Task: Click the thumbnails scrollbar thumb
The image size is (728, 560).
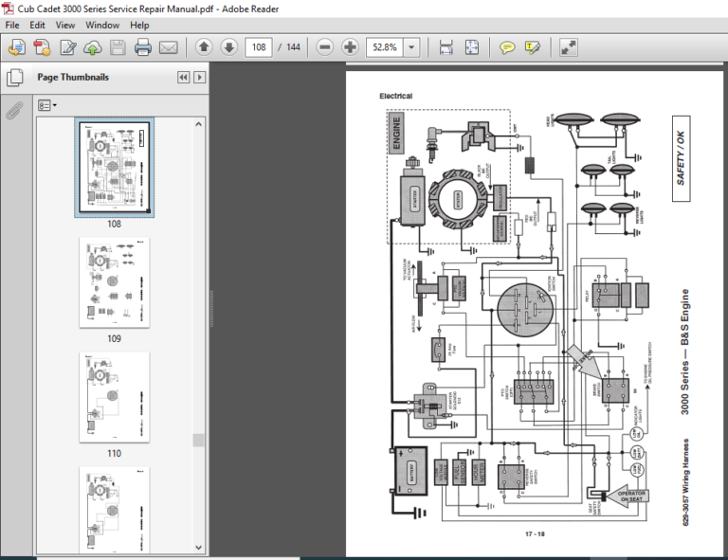Action: [199, 440]
